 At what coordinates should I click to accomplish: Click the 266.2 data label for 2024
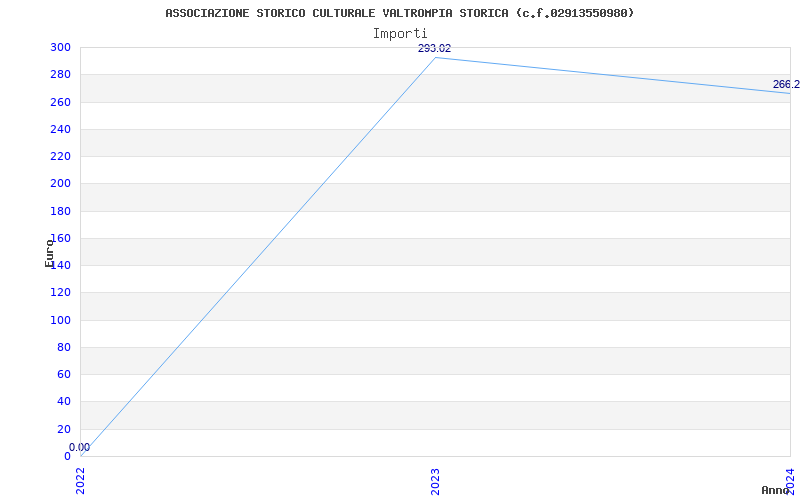786,85
